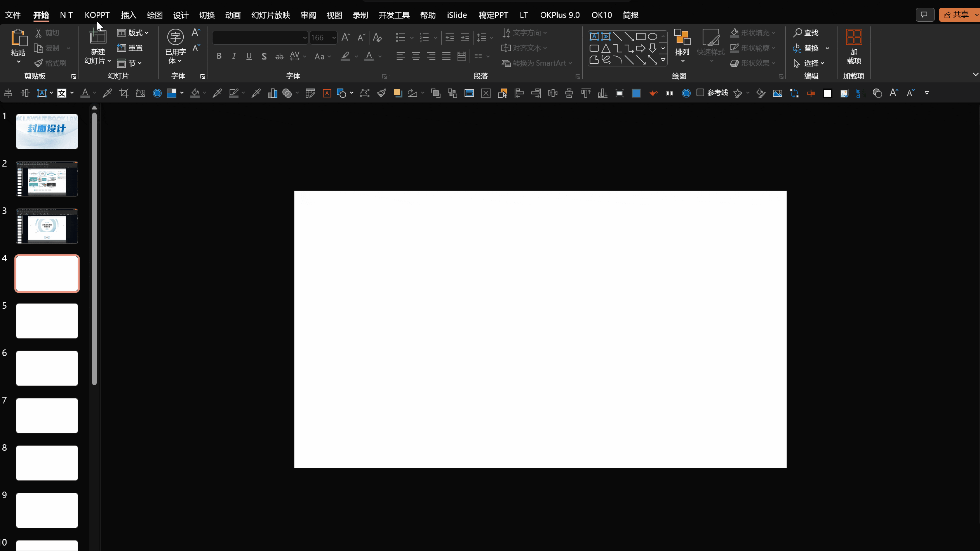
Task: Toggle Distributed alignment
Action: tap(461, 56)
